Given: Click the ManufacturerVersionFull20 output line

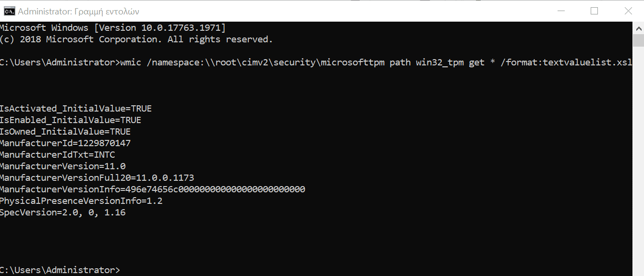Looking at the screenshot, I should pyautogui.click(x=97, y=178).
